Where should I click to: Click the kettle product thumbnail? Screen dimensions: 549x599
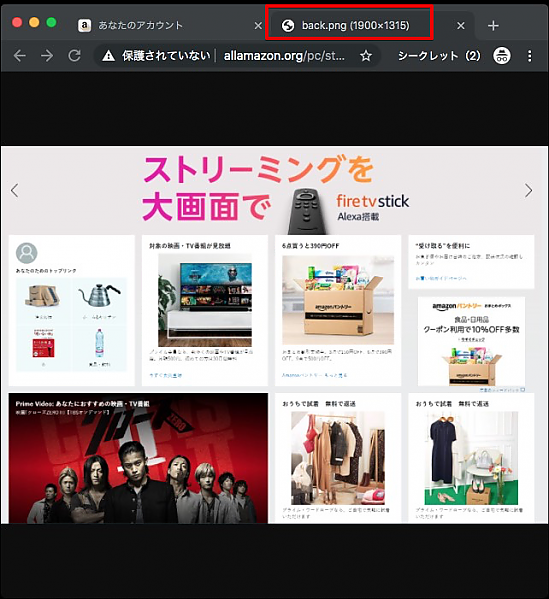click(x=99, y=296)
